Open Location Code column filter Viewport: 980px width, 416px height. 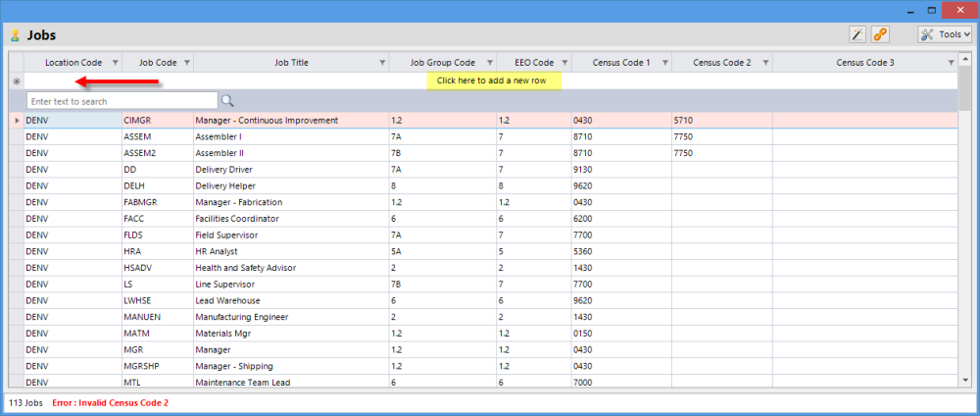pyautogui.click(x=115, y=63)
